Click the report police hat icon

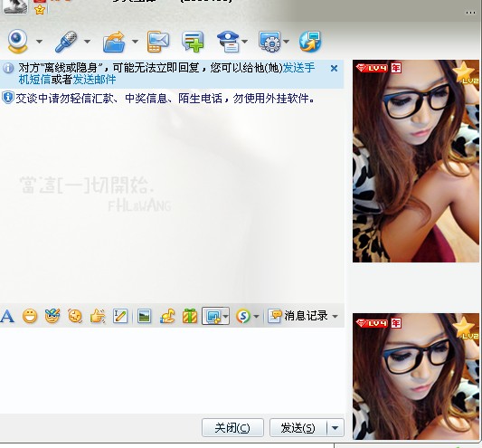[x=228, y=42]
